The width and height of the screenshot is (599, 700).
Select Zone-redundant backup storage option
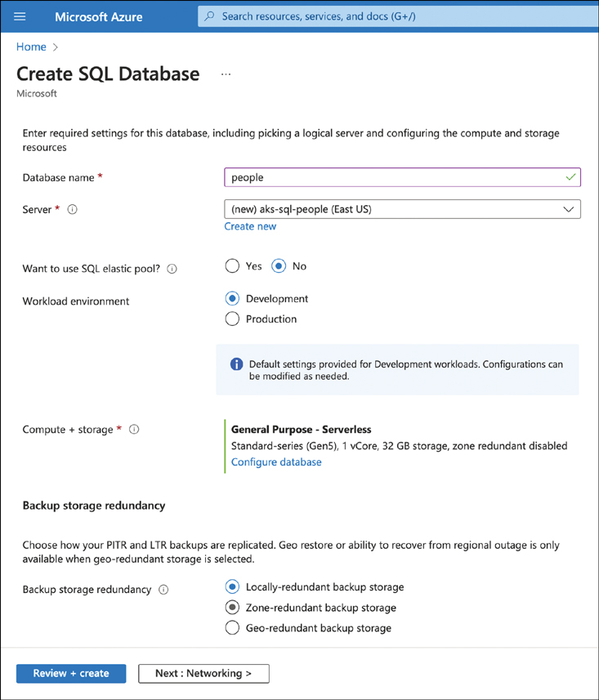[232, 608]
